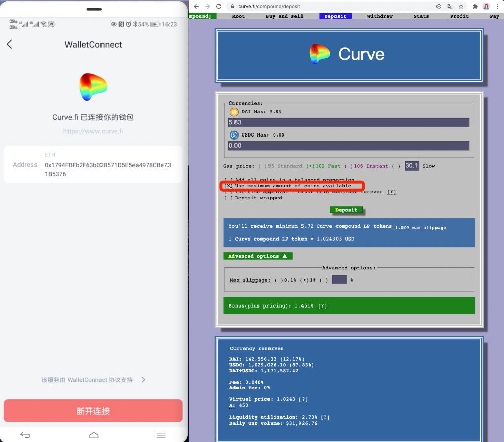504x442 pixels.
Task: Collapse the Advanced options section
Action: pos(258,256)
